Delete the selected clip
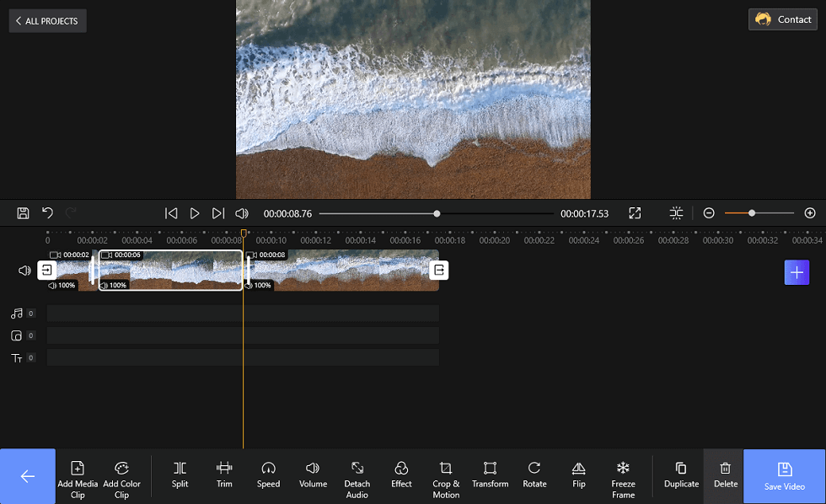 [x=726, y=474]
